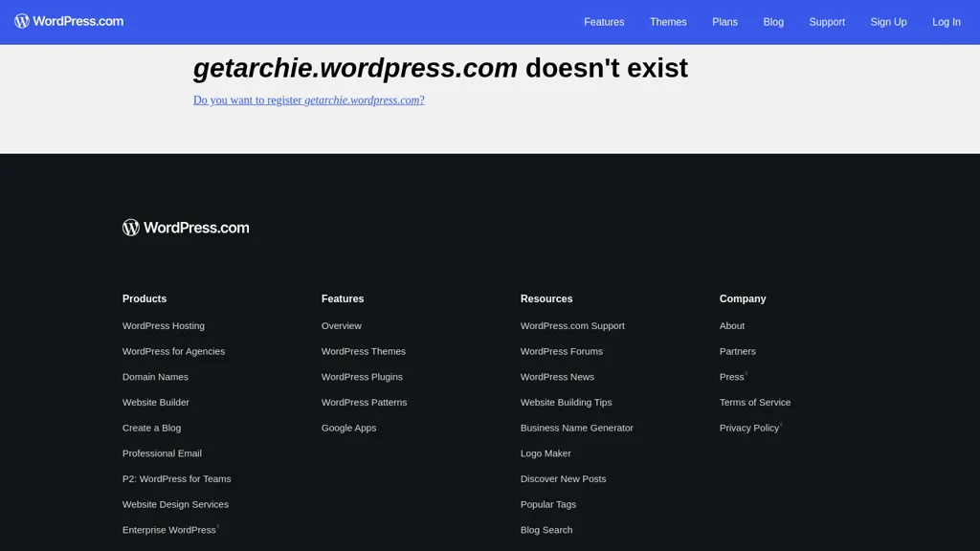The image size is (980, 551).
Task: Open the Blog navigation link
Action: point(773,22)
